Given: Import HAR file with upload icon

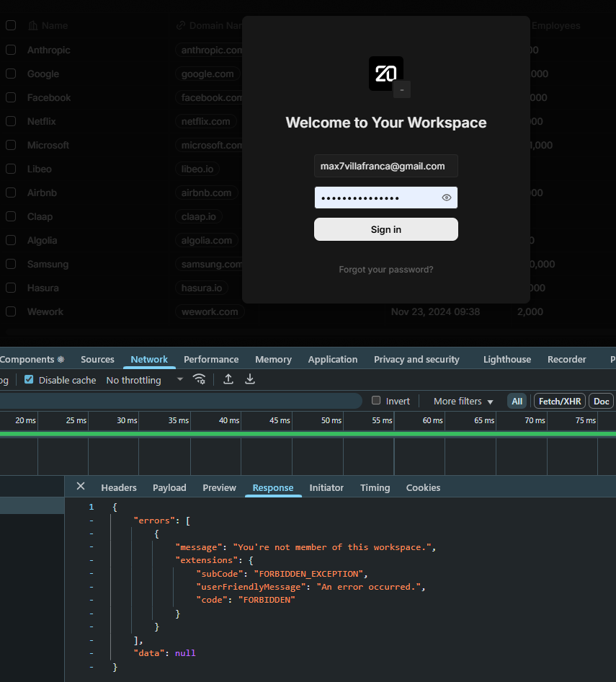Looking at the screenshot, I should (228, 379).
